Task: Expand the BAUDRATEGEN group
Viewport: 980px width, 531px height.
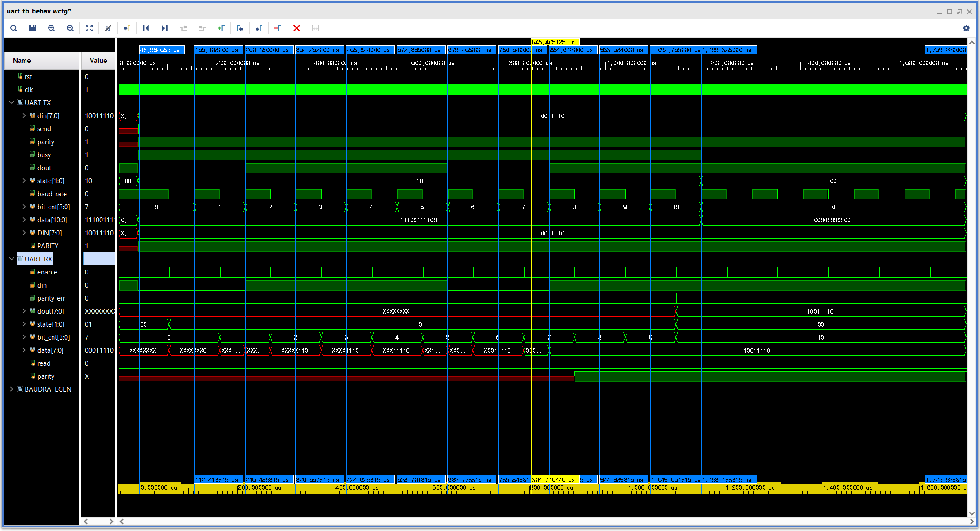Action: 12,389
